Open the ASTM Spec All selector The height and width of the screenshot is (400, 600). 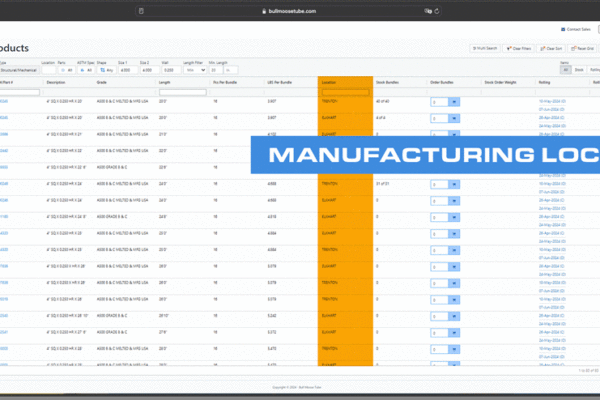[85, 70]
